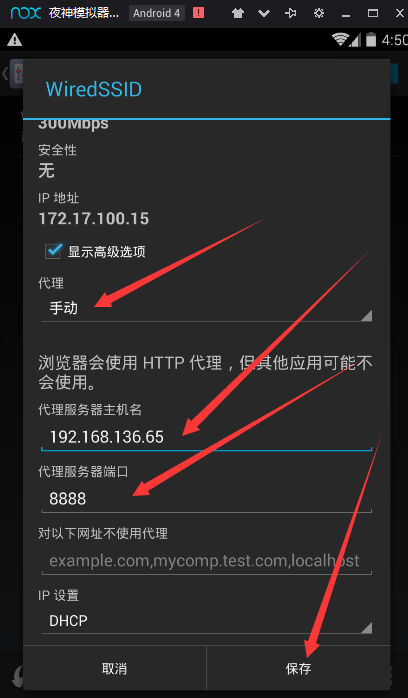Open the IP 设置 DHCP dropdown
Viewport: 408px width, 698px height.
click(207, 621)
